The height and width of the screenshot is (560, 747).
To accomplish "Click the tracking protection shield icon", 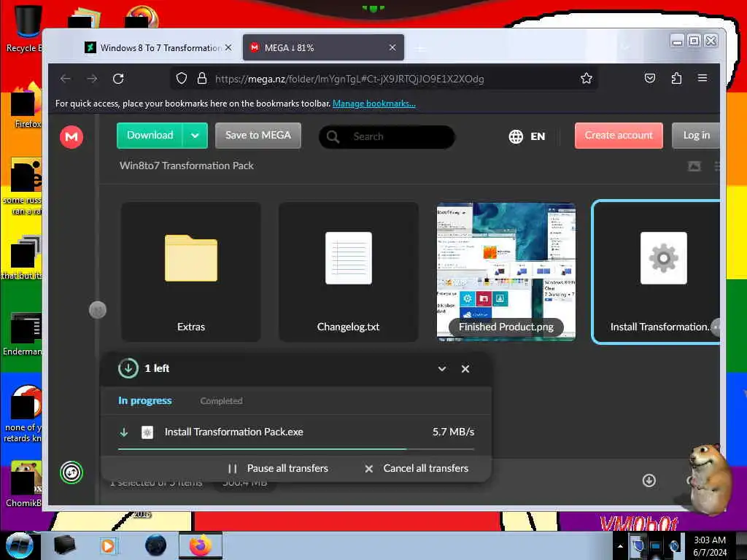I will 182,78.
